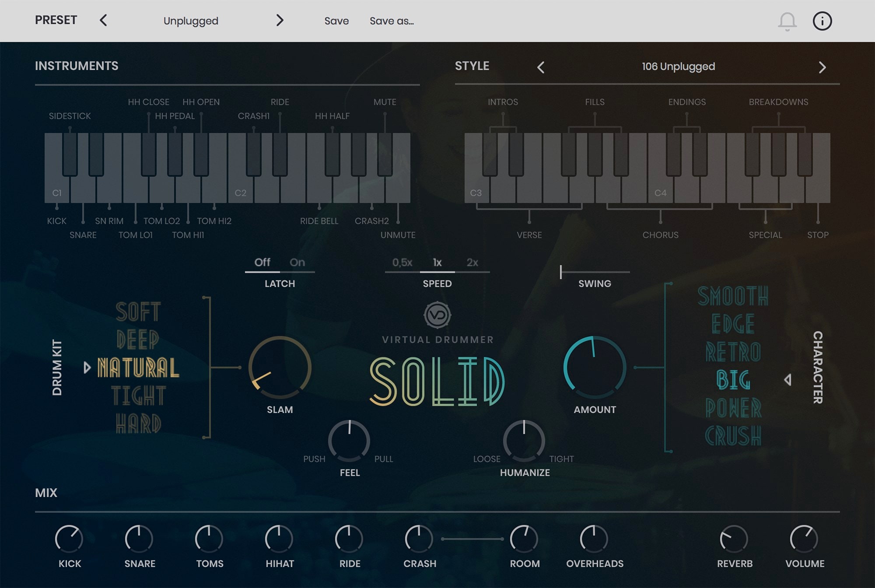Click the Reverb mix knob

pyautogui.click(x=734, y=539)
